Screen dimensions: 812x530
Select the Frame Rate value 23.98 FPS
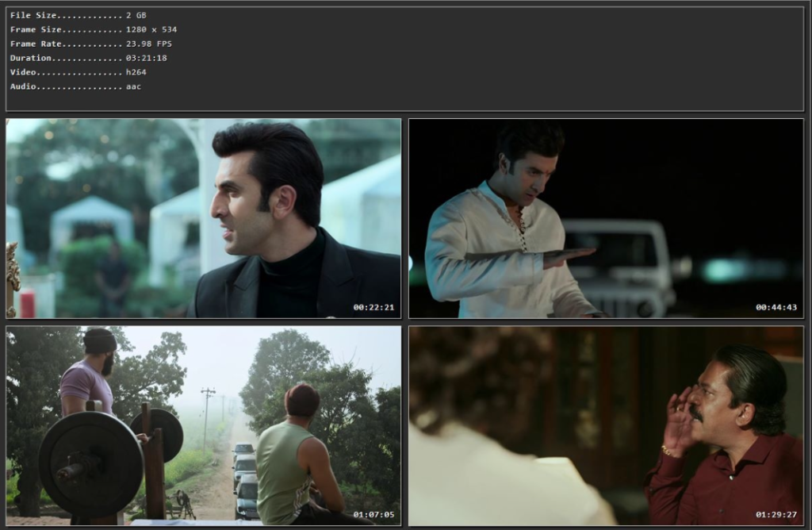(149, 44)
